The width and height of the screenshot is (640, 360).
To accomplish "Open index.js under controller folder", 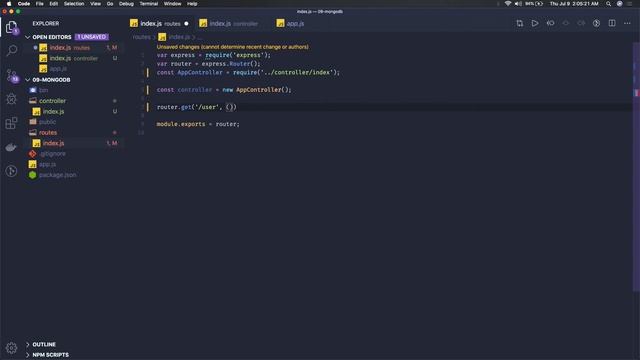I will point(53,111).
